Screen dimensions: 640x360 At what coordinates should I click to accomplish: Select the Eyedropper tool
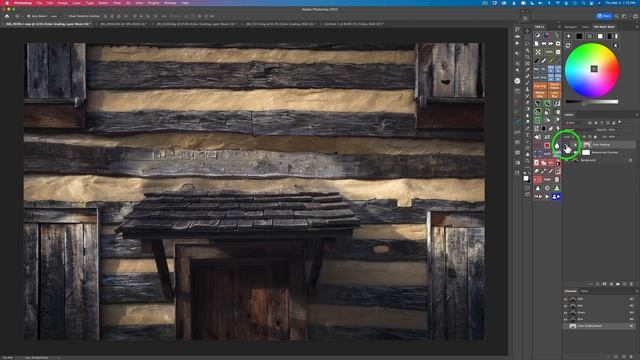[x=527, y=69]
